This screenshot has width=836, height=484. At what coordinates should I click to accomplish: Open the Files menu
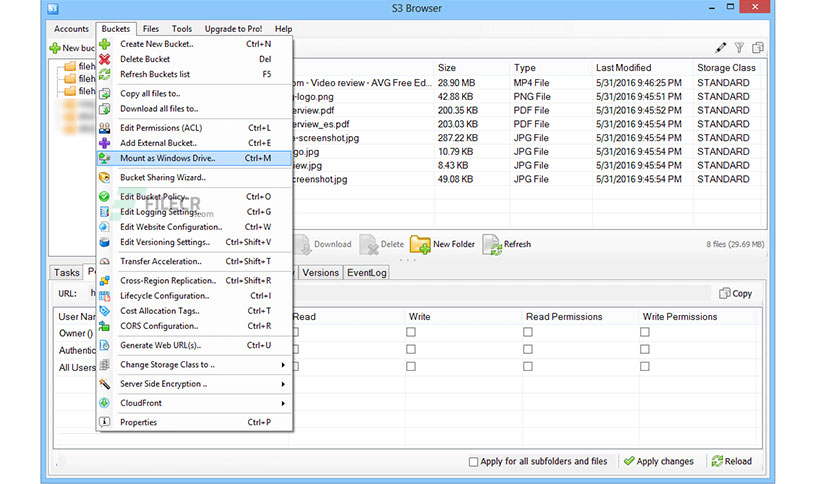pyautogui.click(x=150, y=29)
